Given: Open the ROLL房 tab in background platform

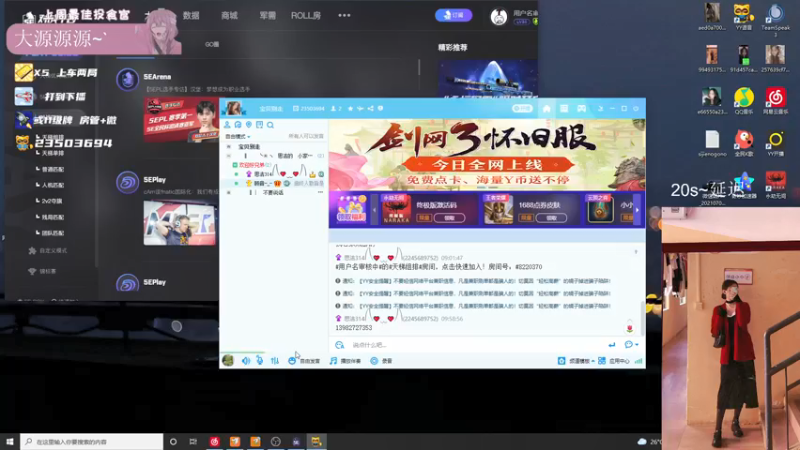Looking at the screenshot, I should [x=306, y=16].
